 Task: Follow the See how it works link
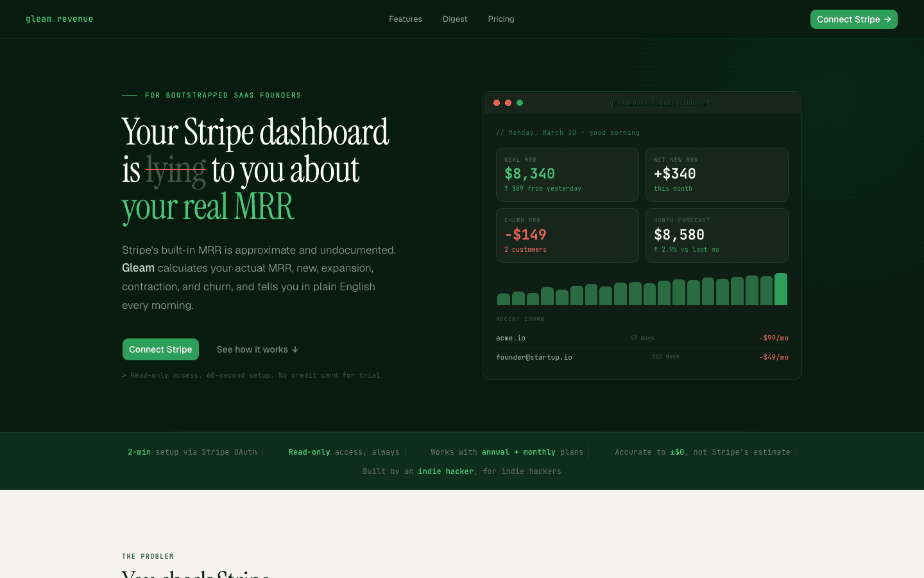point(257,349)
